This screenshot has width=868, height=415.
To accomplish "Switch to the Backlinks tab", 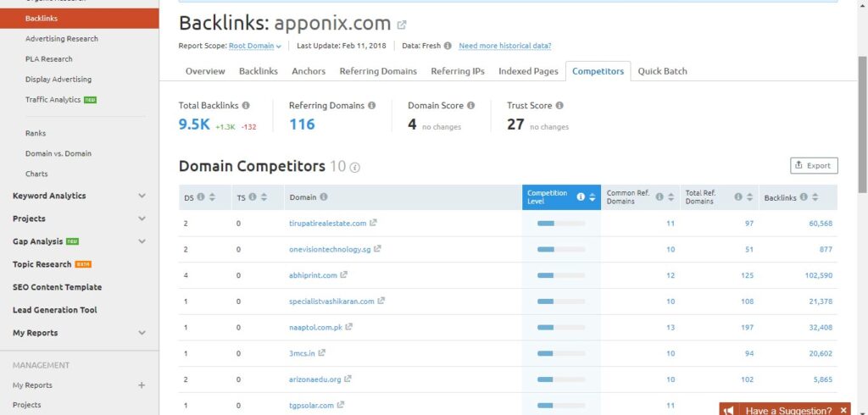I will tap(259, 71).
